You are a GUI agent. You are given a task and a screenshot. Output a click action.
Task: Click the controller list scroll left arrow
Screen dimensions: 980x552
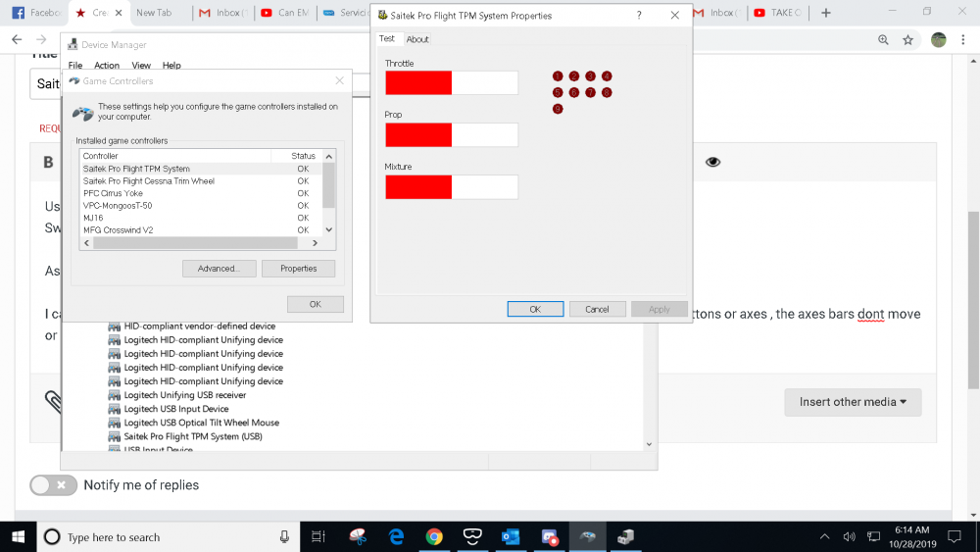pyautogui.click(x=86, y=243)
